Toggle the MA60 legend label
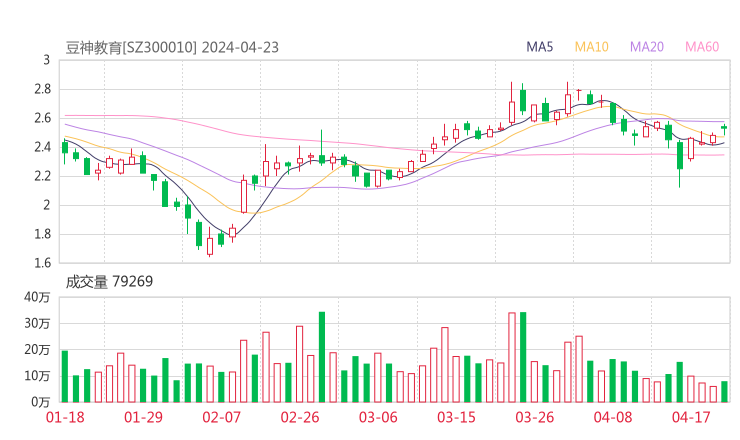This screenshot has width=740, height=440. [x=702, y=47]
